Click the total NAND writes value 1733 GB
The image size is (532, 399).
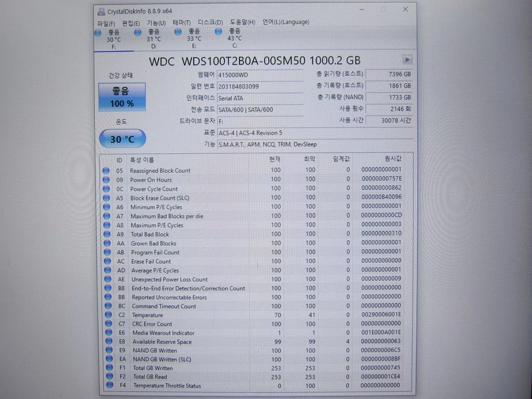pos(389,97)
